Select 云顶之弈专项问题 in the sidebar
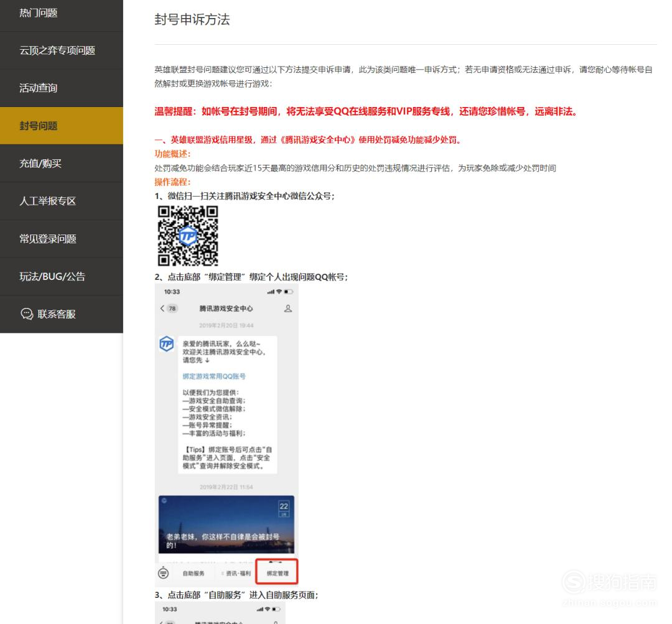Screen dimensions: 672x624 pos(61,50)
